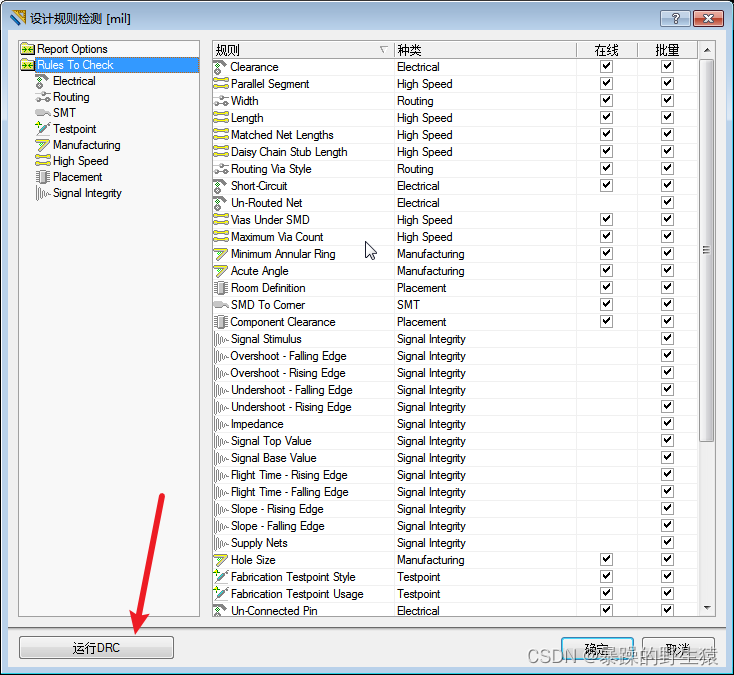Click the Manufacturing icon in left tree
This screenshot has width=734, height=675.
[43, 145]
